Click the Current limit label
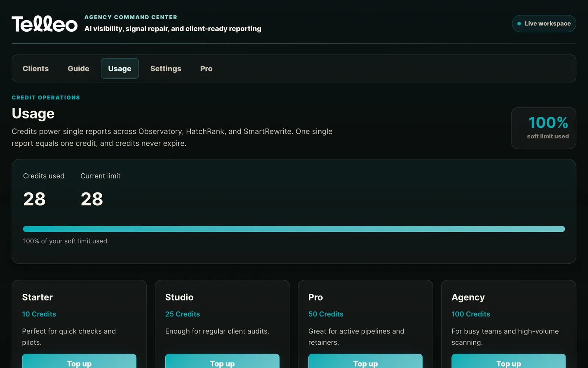The height and width of the screenshot is (368, 588). click(x=100, y=176)
